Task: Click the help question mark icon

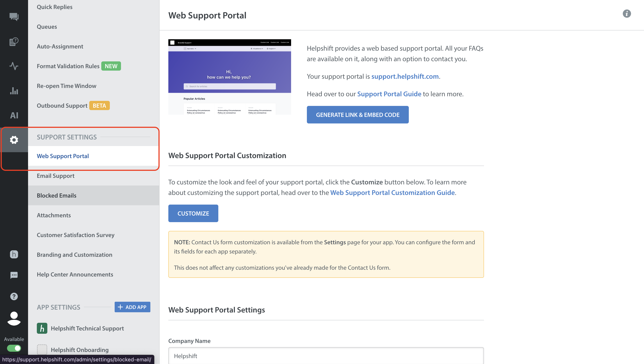Action: (x=14, y=296)
